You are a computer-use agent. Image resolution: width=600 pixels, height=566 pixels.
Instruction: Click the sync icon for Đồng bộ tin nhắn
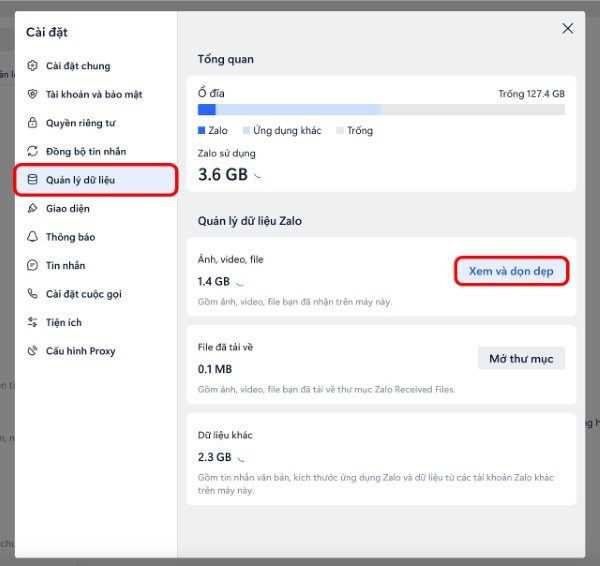(x=32, y=151)
